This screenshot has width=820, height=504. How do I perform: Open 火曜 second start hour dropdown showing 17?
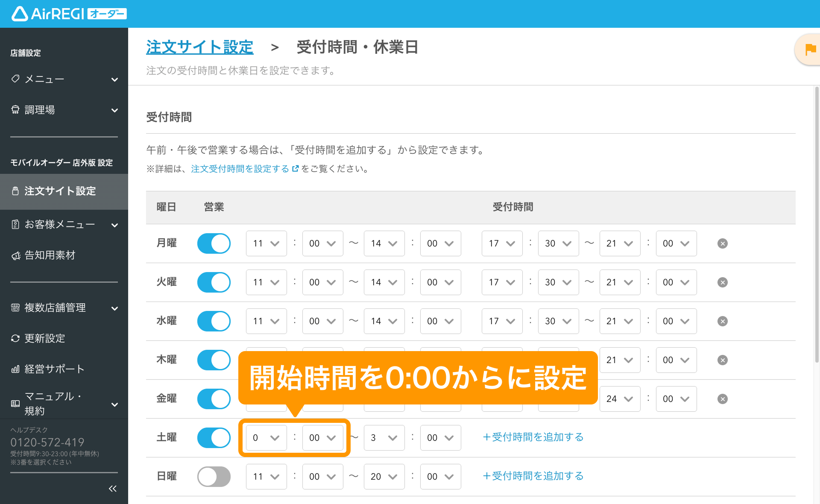(x=502, y=282)
